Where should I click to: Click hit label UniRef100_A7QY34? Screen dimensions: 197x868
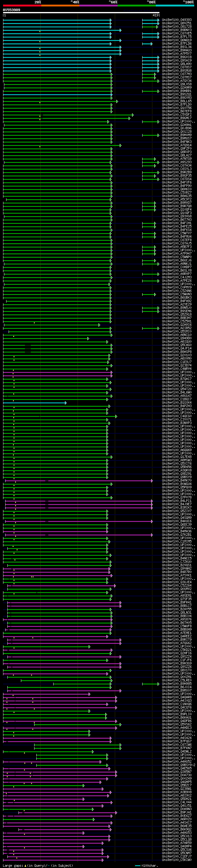[177, 81]
